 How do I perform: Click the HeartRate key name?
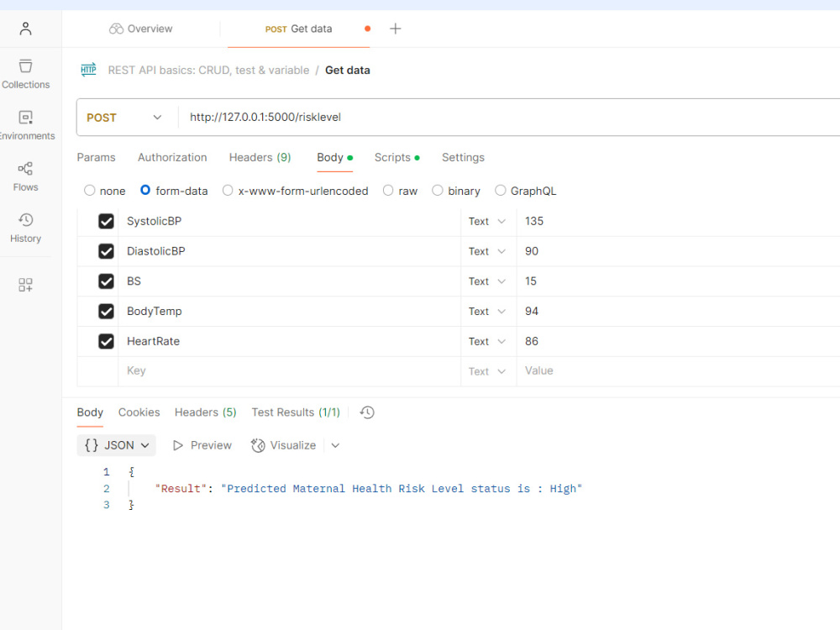pyautogui.click(x=153, y=341)
